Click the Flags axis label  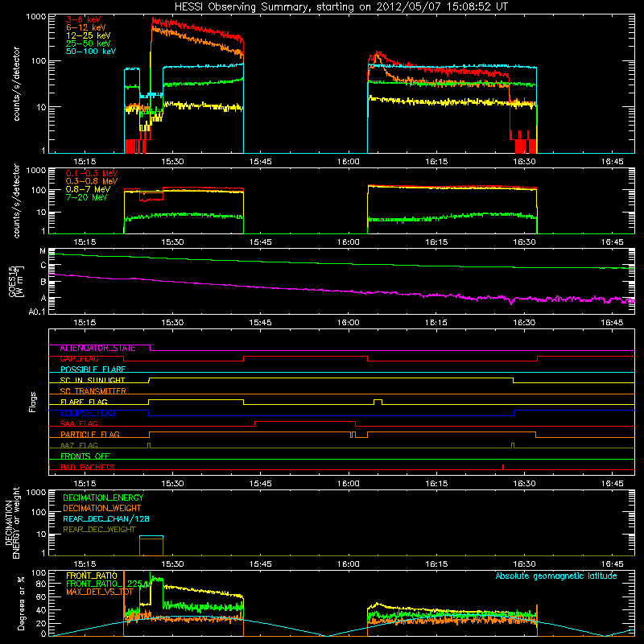(33, 402)
